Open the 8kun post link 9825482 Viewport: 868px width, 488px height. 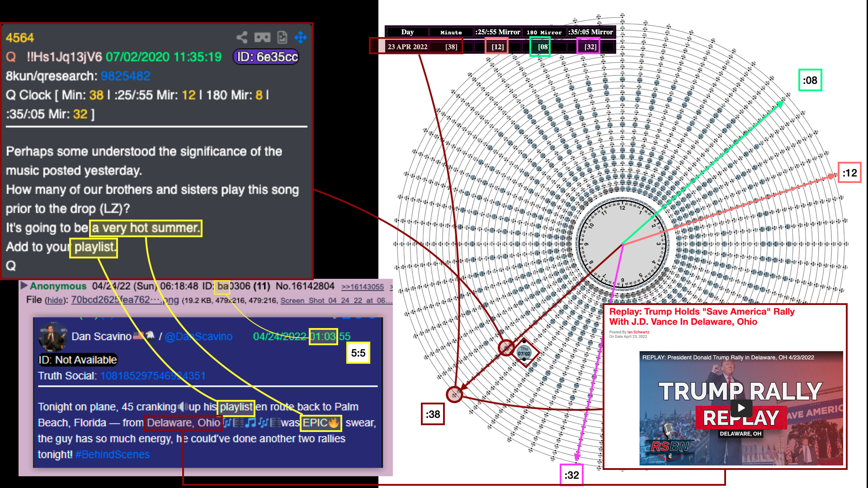click(125, 76)
